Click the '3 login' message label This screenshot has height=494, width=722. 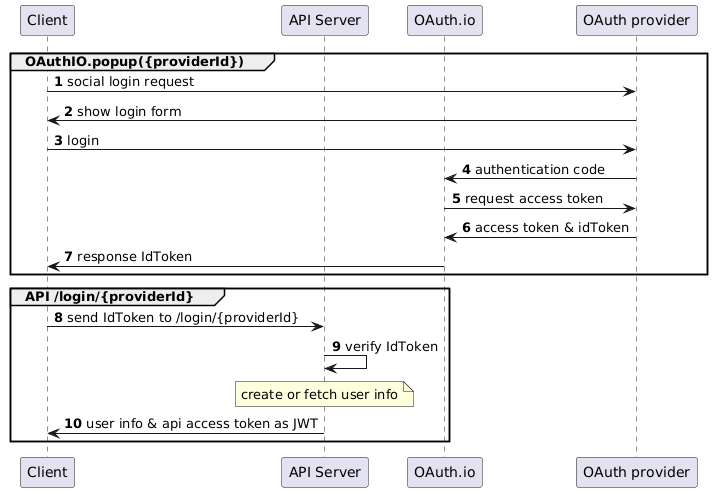tap(77, 140)
